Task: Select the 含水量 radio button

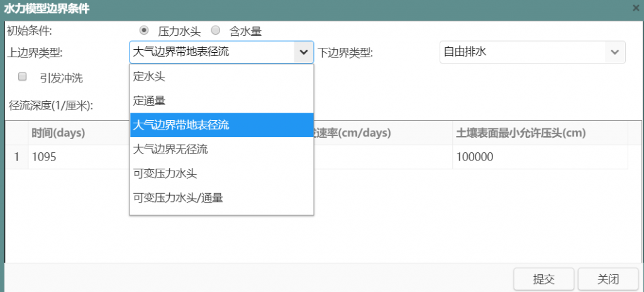Action: 216,30
